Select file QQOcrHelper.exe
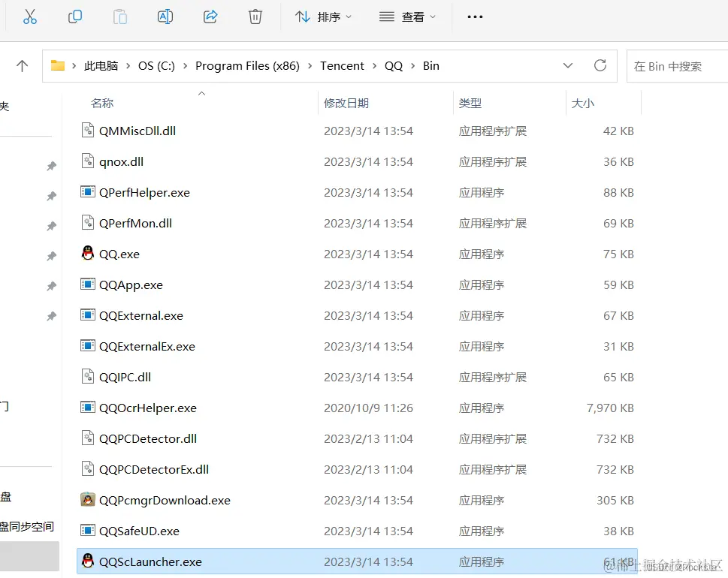The height and width of the screenshot is (578, 728). click(148, 408)
